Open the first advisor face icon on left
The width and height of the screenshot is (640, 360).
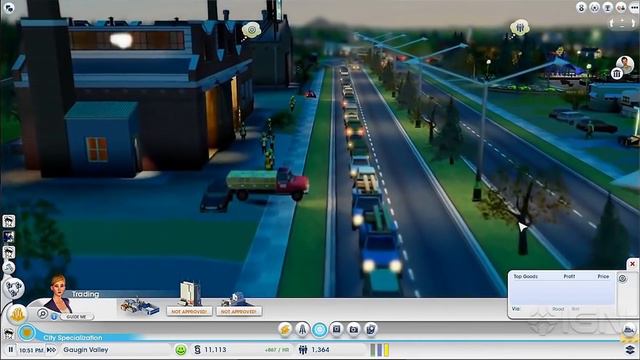pos(9,221)
